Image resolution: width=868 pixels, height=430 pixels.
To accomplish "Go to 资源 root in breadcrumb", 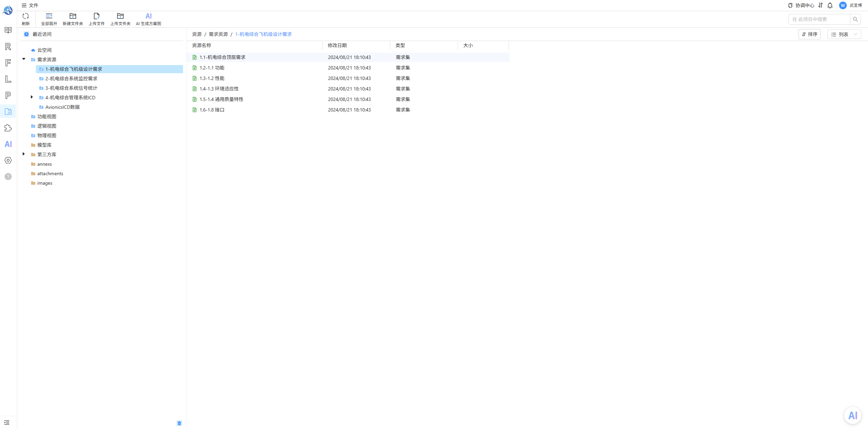I will tap(197, 34).
